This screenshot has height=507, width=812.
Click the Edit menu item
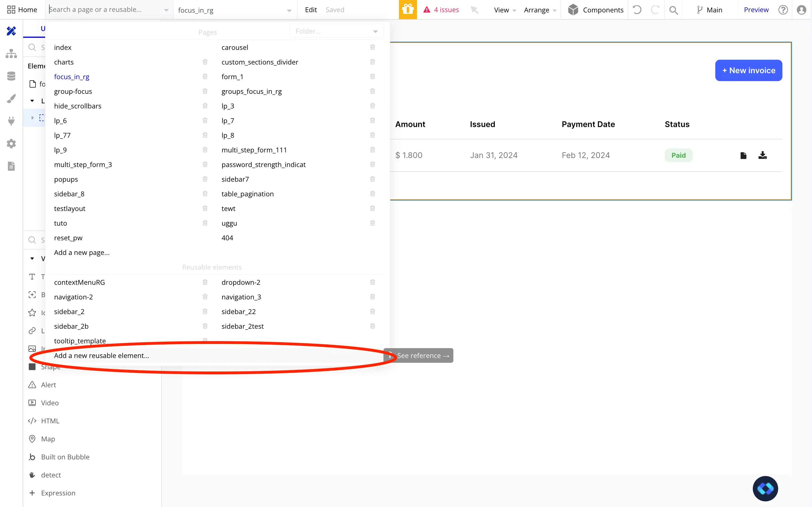click(311, 10)
